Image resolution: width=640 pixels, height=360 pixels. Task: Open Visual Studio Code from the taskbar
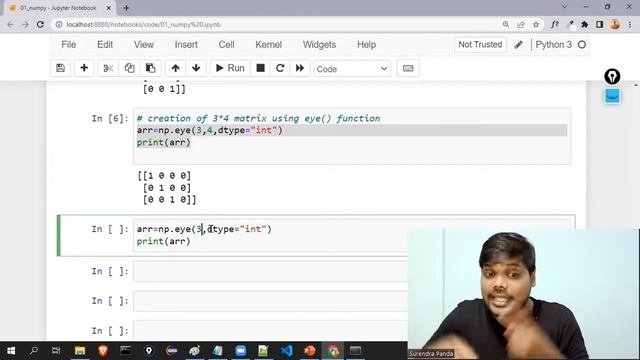pyautogui.click(x=287, y=351)
